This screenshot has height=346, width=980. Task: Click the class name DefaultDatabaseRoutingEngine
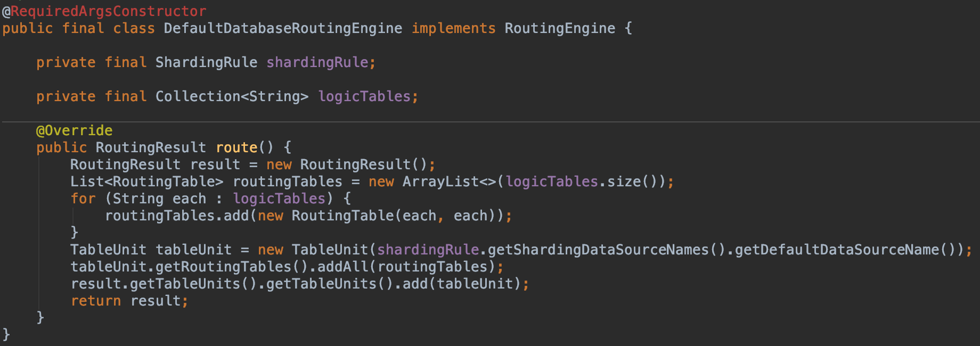pos(283,28)
